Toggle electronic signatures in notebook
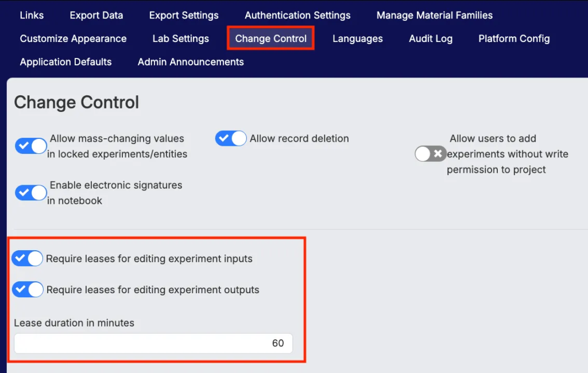This screenshot has width=588, height=373. [31, 193]
